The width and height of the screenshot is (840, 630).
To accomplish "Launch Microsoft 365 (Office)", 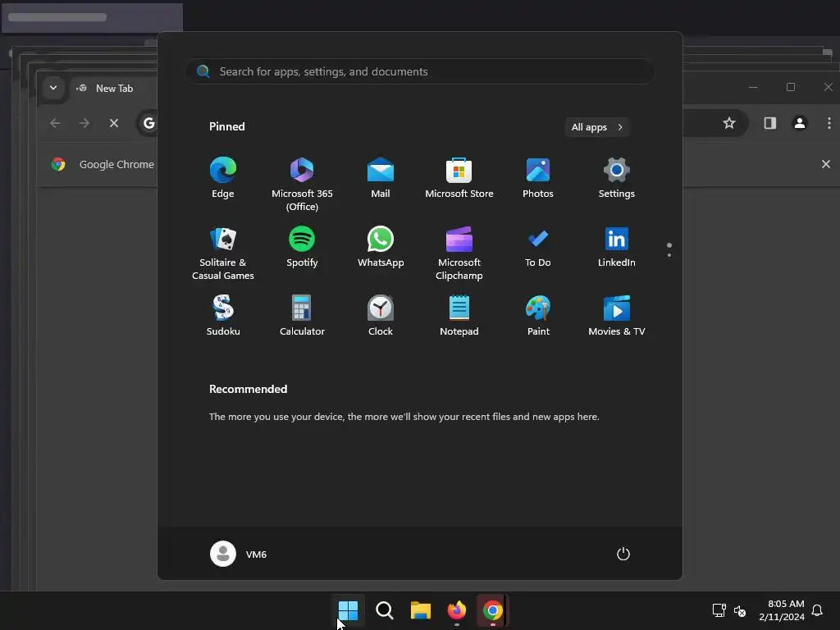I will 302,185.
